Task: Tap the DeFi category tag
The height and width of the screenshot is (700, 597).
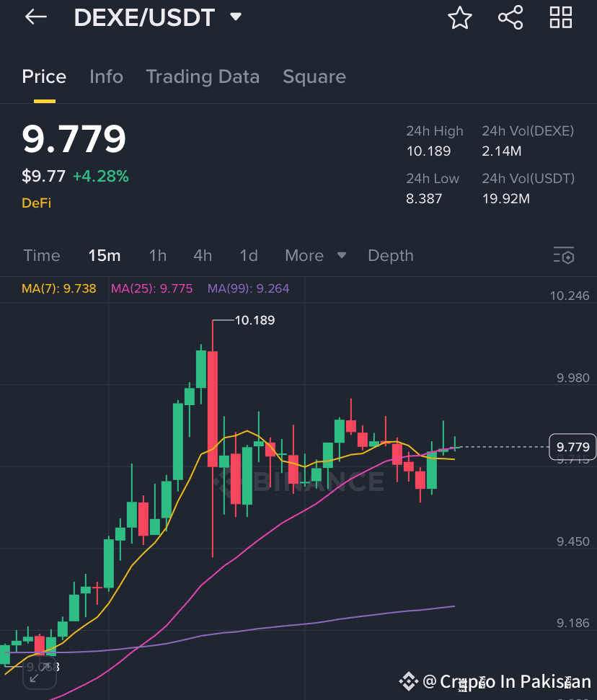Action: (36, 203)
